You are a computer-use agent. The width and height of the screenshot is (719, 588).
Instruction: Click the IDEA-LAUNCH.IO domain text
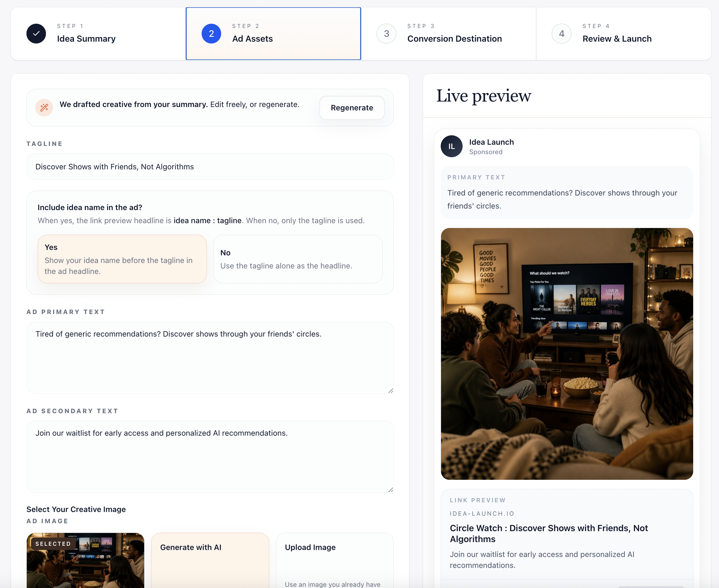pos(482,514)
